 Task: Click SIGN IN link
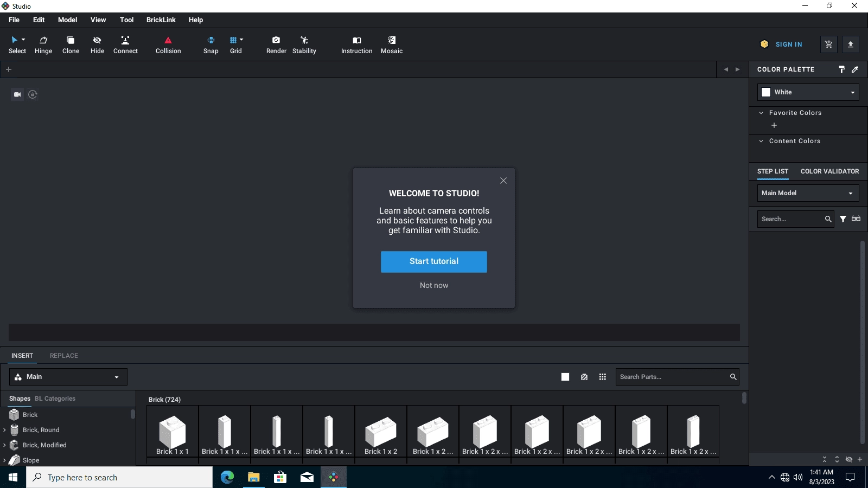coord(789,44)
